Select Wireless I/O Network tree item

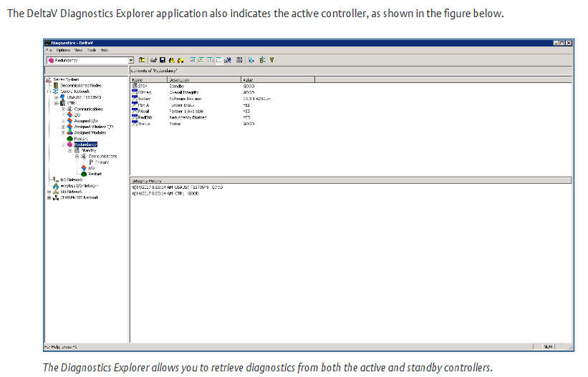(x=79, y=186)
